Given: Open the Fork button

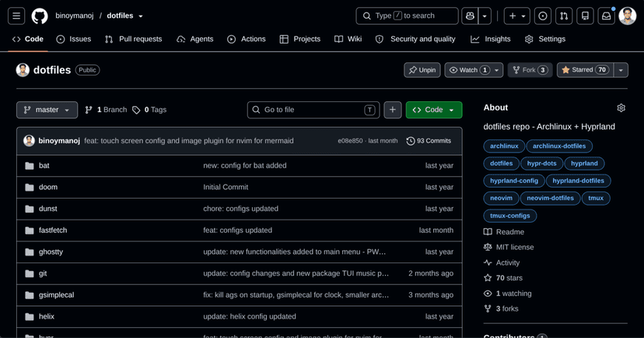Looking at the screenshot, I should click(x=530, y=70).
